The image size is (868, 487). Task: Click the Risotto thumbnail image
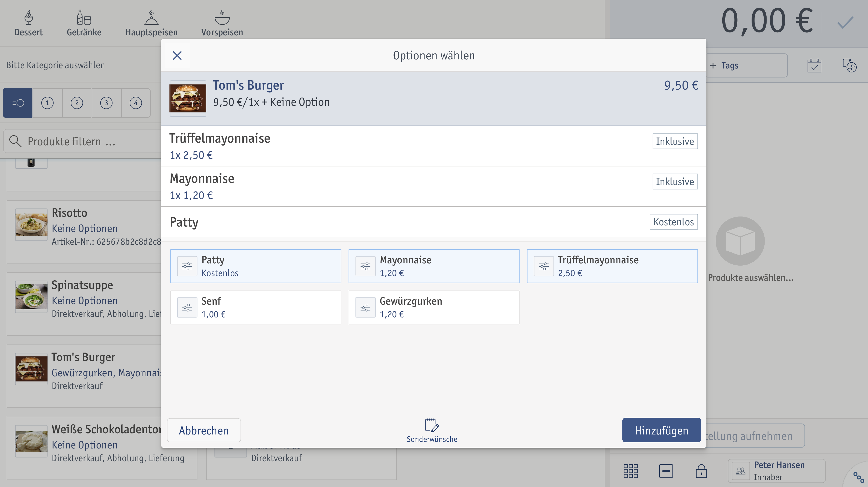31,225
